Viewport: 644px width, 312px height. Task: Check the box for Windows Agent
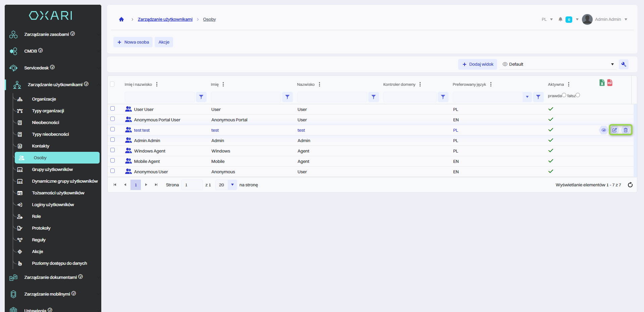pos(113,150)
